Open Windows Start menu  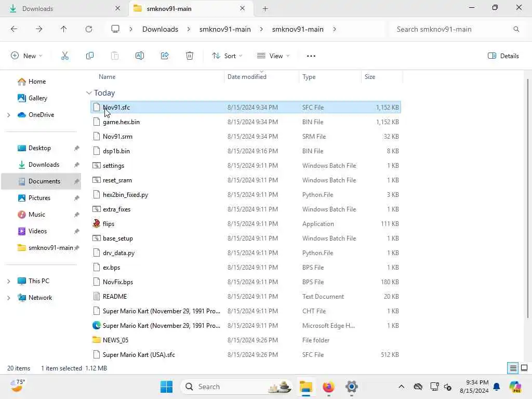(167, 387)
